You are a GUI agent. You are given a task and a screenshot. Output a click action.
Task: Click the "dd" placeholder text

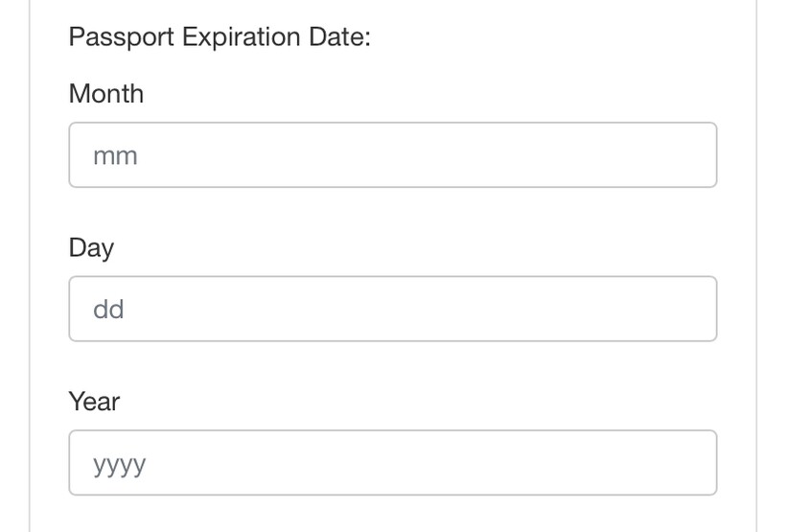[108, 309]
